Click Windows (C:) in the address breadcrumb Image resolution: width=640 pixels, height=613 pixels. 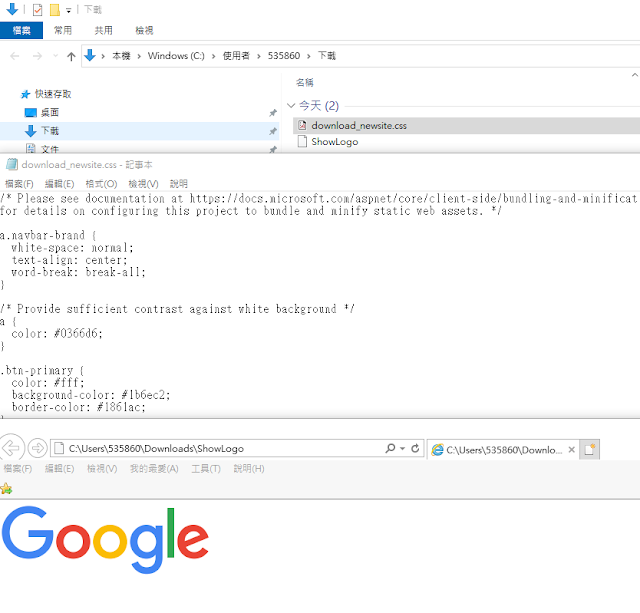pos(176,56)
